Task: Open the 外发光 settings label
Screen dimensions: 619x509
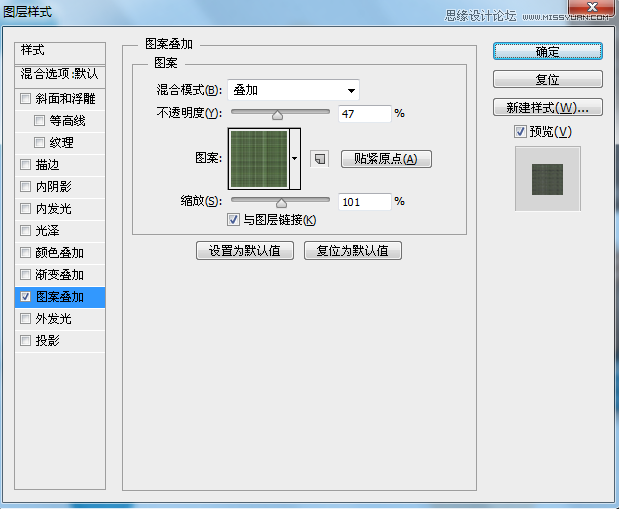Action: tap(54, 319)
